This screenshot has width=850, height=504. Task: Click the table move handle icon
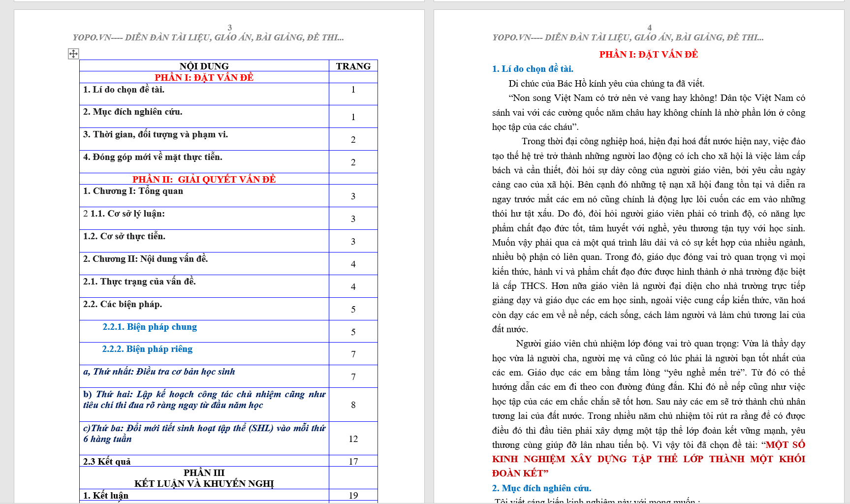73,54
